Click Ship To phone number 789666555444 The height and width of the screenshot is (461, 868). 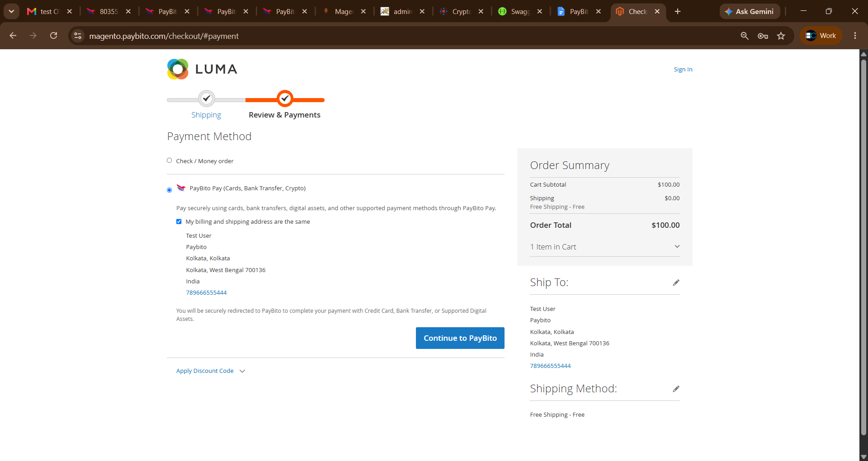click(x=550, y=366)
